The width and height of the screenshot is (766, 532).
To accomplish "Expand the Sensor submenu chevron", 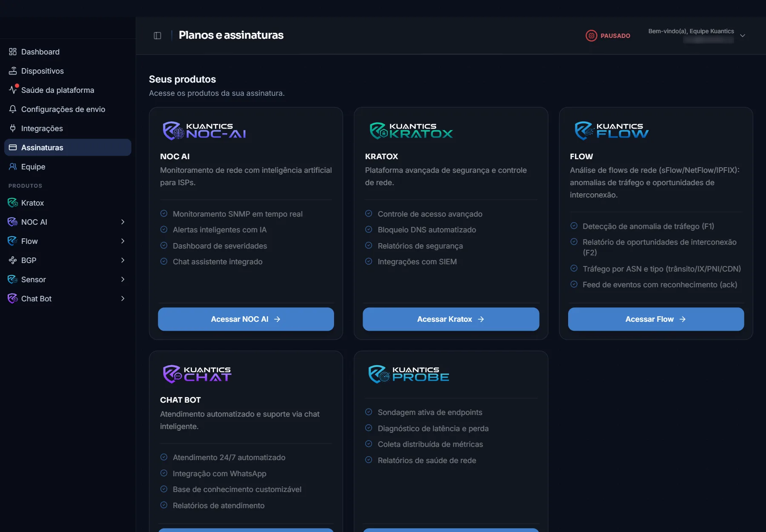I will 123,279.
